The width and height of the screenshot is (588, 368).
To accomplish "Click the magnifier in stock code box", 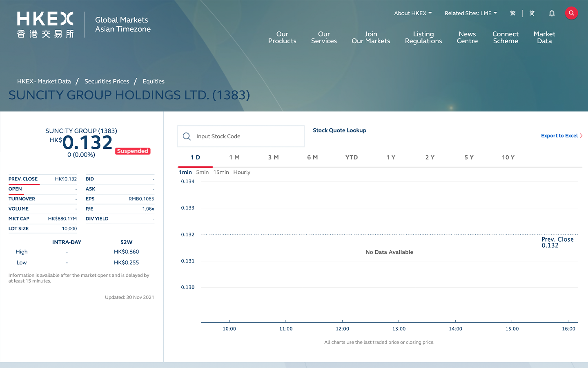I will (x=187, y=136).
